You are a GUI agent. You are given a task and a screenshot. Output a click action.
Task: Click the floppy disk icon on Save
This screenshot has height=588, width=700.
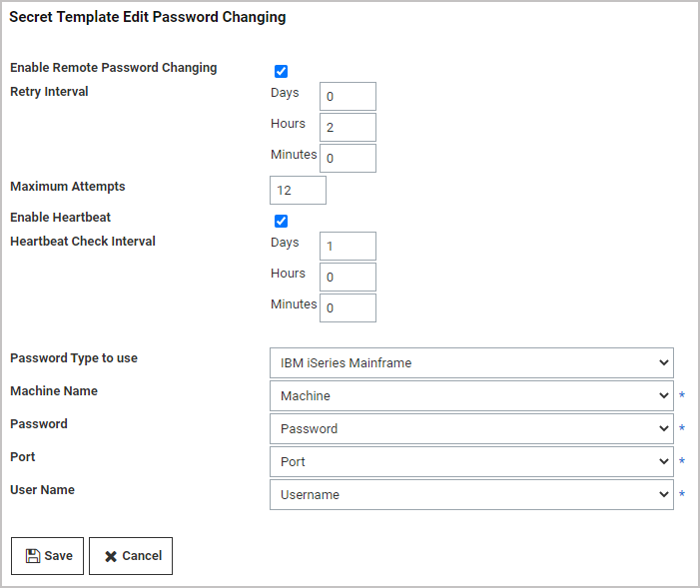coord(33,556)
